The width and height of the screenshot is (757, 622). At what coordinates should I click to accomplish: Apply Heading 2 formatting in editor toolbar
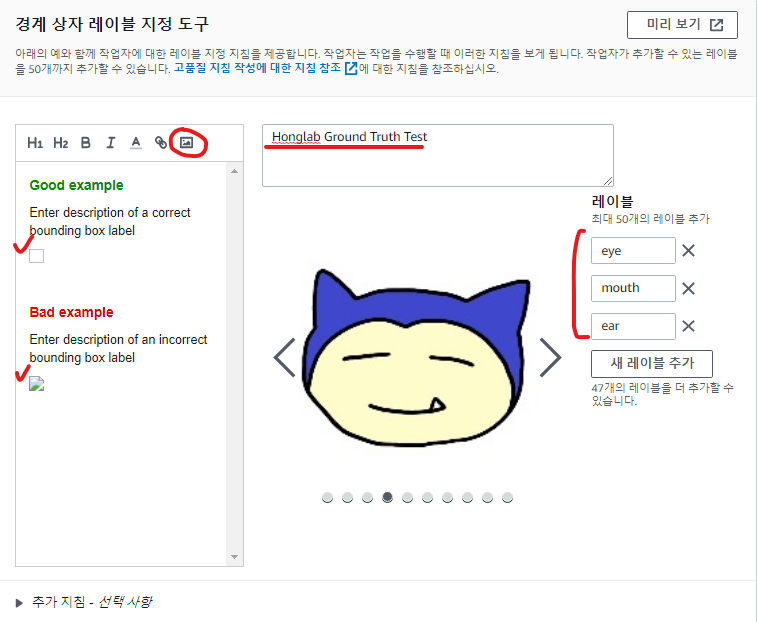click(60, 143)
